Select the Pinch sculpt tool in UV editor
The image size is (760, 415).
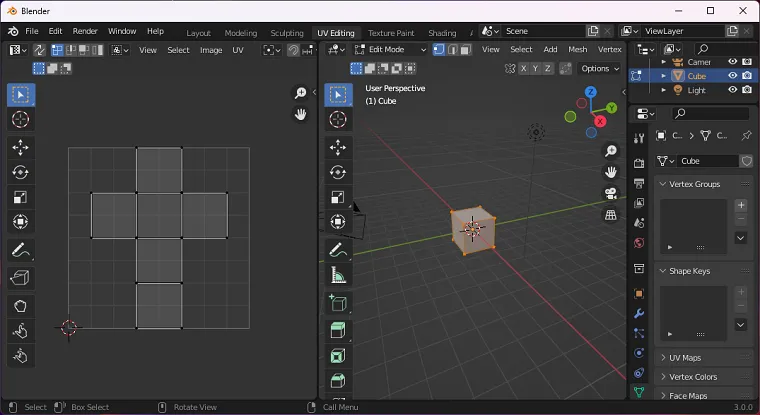[x=20, y=356]
